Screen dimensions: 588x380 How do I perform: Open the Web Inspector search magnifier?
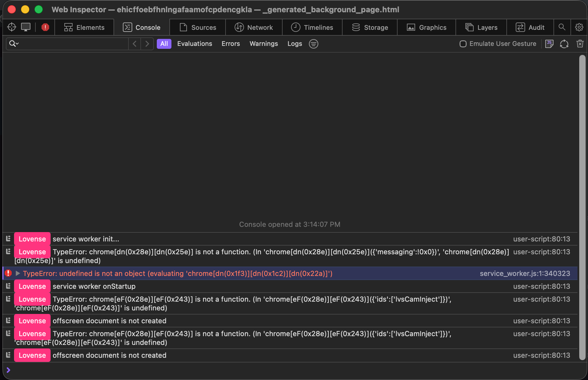tap(562, 27)
